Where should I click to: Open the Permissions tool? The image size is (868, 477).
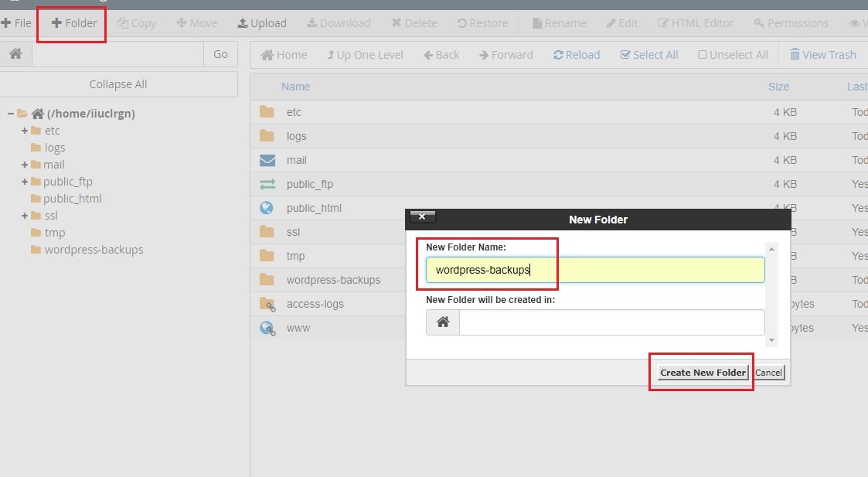click(x=791, y=22)
